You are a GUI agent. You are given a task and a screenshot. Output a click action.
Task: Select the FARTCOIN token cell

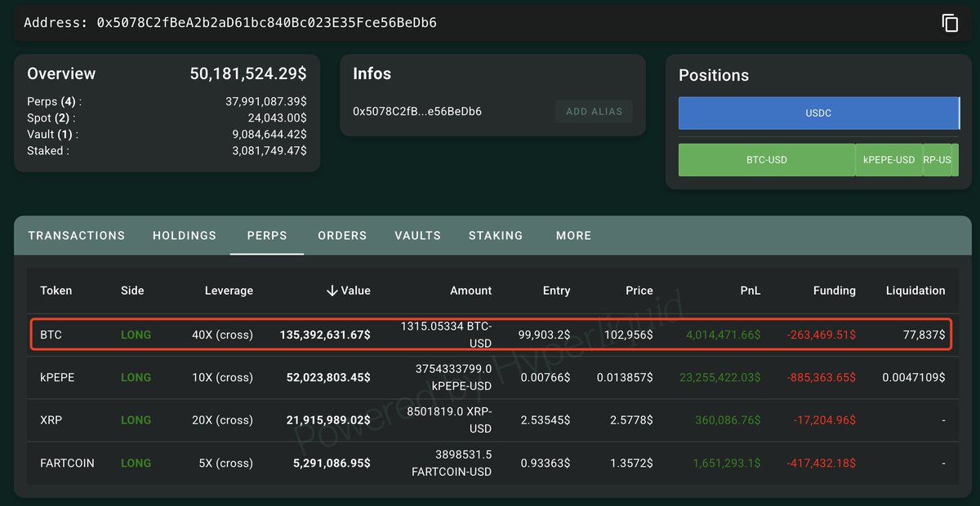[x=67, y=463]
